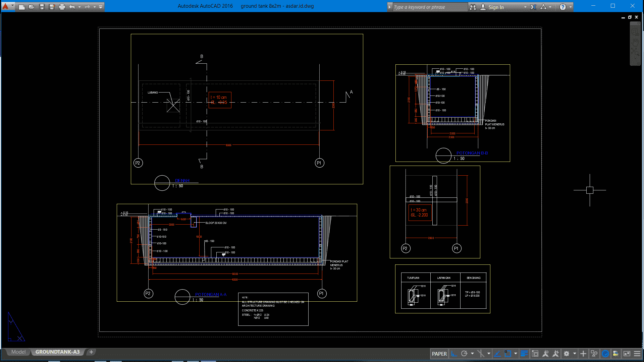This screenshot has height=362, width=644.
Task: Minimize the drawing document window
Action: [x=623, y=17]
